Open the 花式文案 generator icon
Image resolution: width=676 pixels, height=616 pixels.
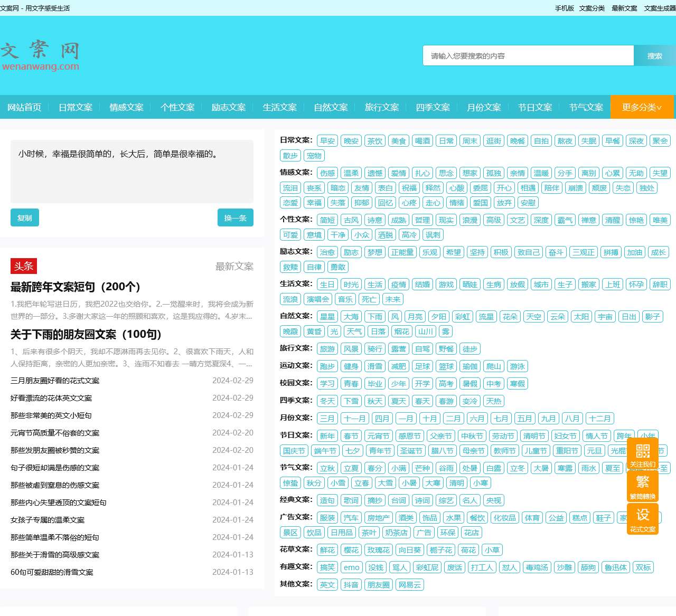(x=642, y=518)
